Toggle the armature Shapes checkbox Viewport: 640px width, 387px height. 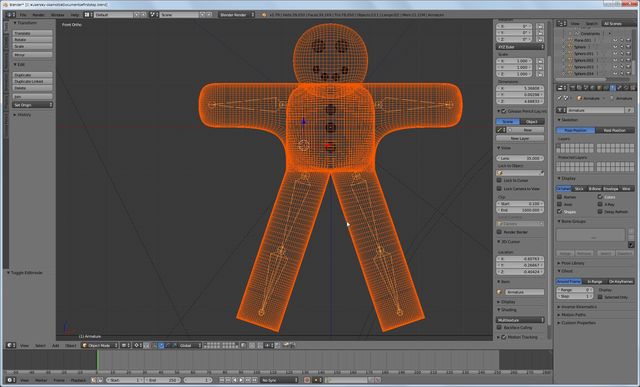pos(560,211)
